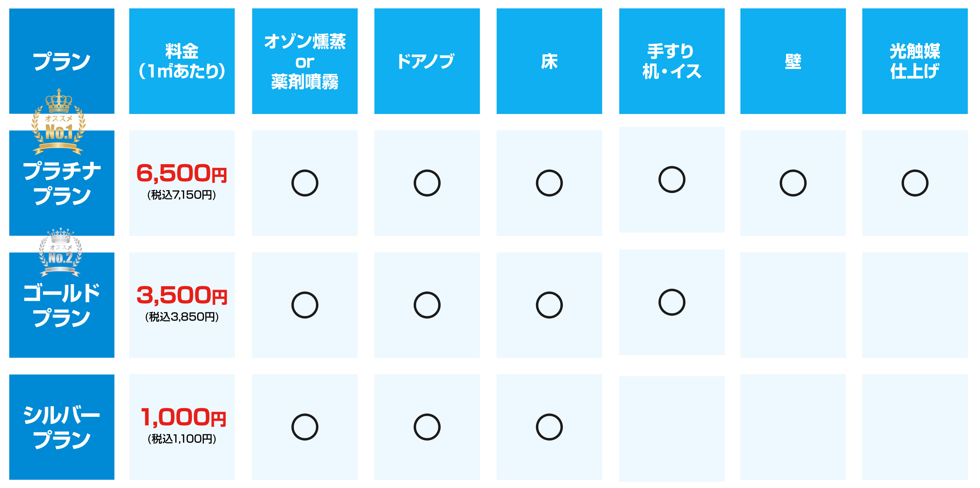The image size is (980, 488).
Task: Click the 光触媒仕上げ column header
Action: (x=915, y=61)
